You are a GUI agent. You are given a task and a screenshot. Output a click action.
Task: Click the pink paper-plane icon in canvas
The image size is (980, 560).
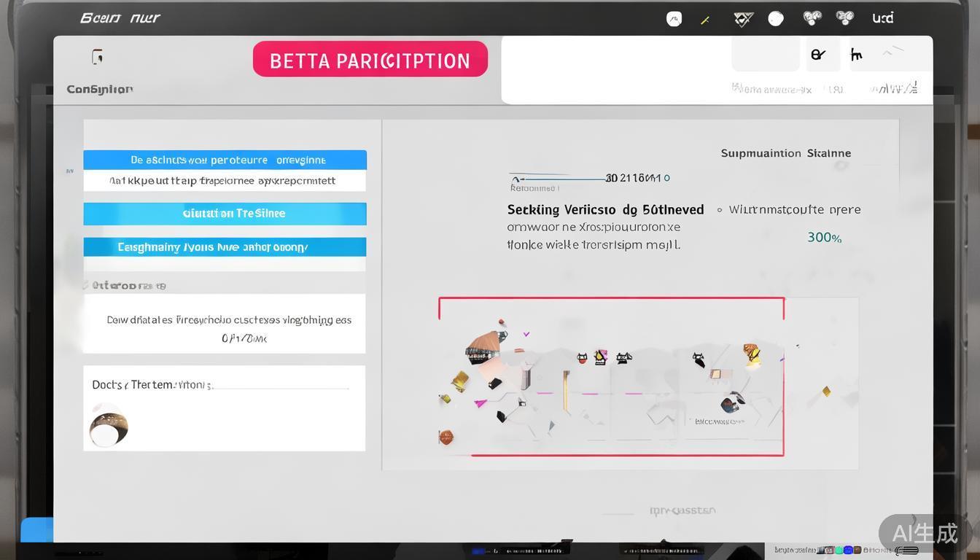(x=481, y=403)
